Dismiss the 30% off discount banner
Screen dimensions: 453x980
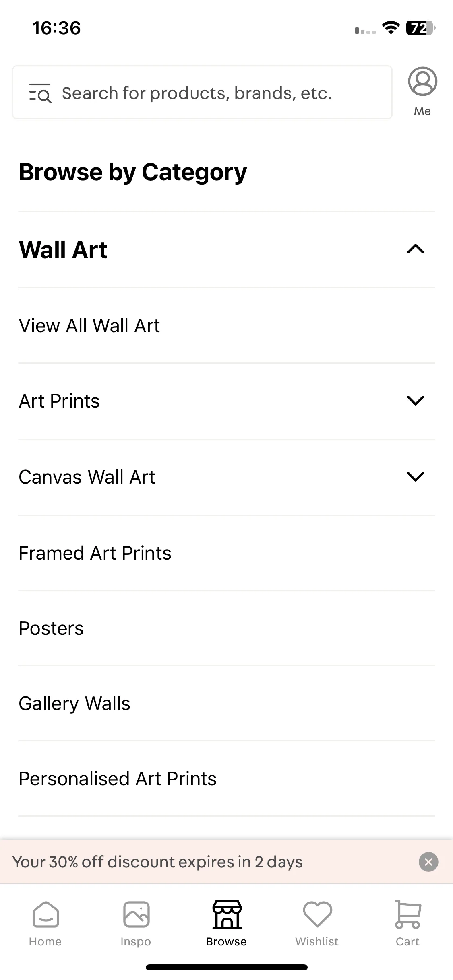pyautogui.click(x=428, y=862)
